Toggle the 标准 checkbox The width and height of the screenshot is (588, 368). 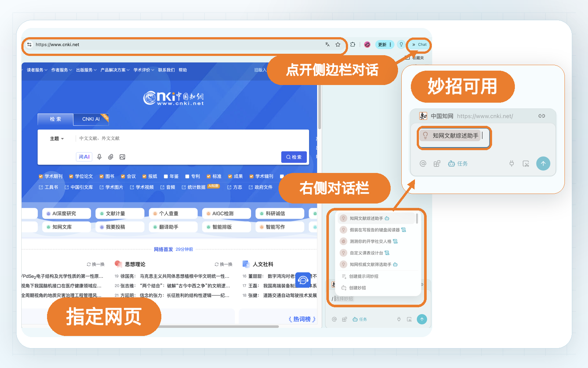point(209,176)
